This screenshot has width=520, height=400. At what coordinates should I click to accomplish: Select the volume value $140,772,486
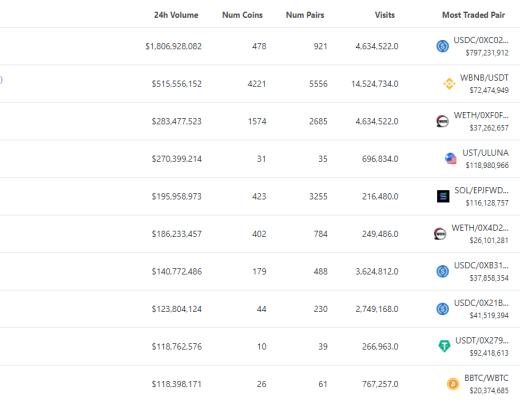click(x=177, y=271)
